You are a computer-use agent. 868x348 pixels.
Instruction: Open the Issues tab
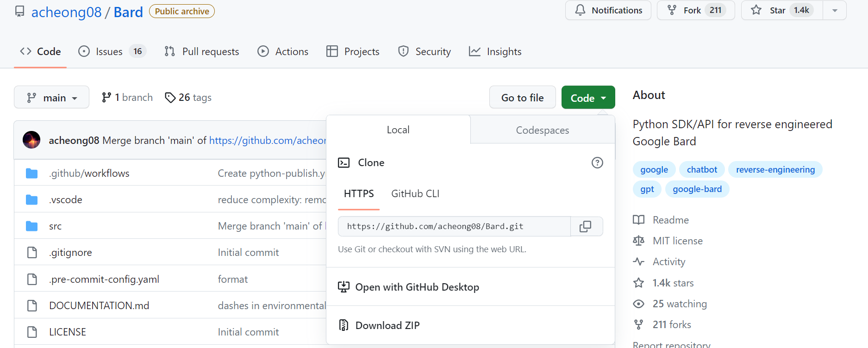(x=112, y=51)
